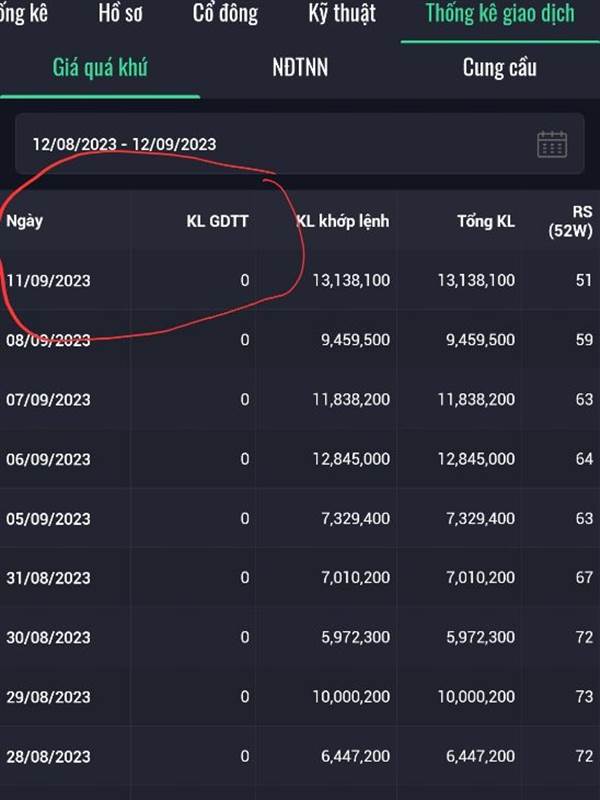Image resolution: width=600 pixels, height=800 pixels.
Task: Open the calendar date picker icon
Action: coord(552,144)
